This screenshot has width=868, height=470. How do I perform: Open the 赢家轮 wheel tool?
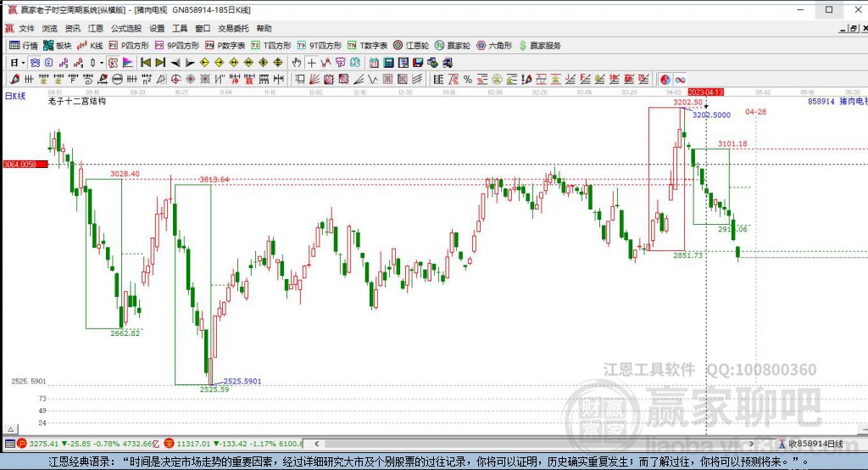pos(453,46)
